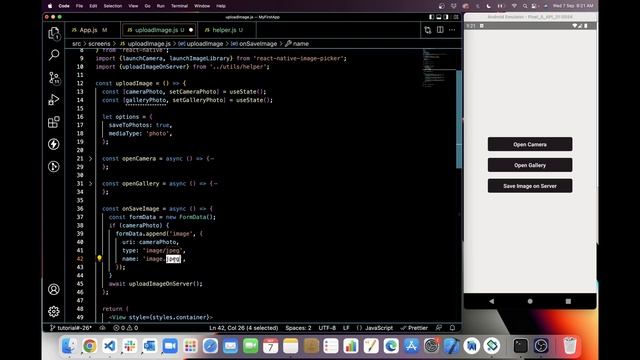Click the lightning bolt icon in activity bar
Image resolution: width=640 pixels, height=360 pixels.
pos(53,144)
